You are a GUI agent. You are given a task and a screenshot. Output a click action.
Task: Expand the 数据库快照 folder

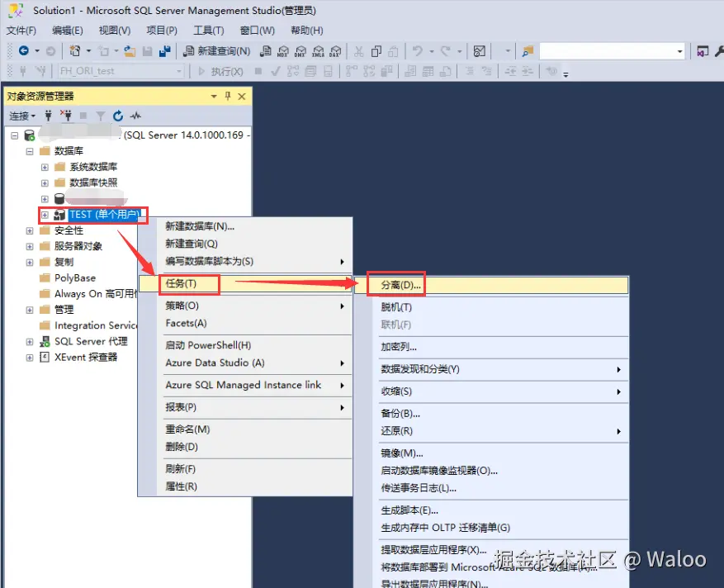[x=45, y=183]
